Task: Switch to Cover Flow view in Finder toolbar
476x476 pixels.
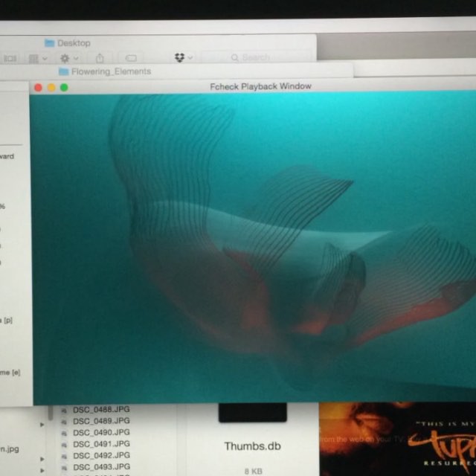Action: click(x=10, y=58)
